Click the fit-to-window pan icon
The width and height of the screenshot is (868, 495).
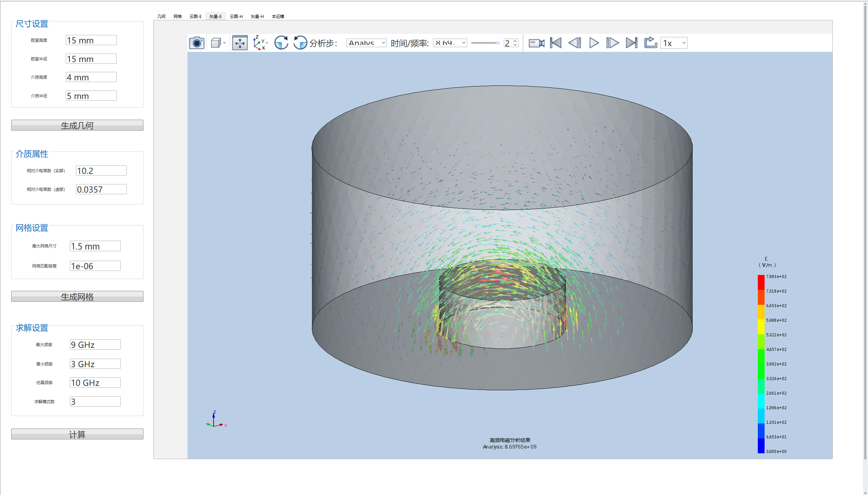[240, 43]
